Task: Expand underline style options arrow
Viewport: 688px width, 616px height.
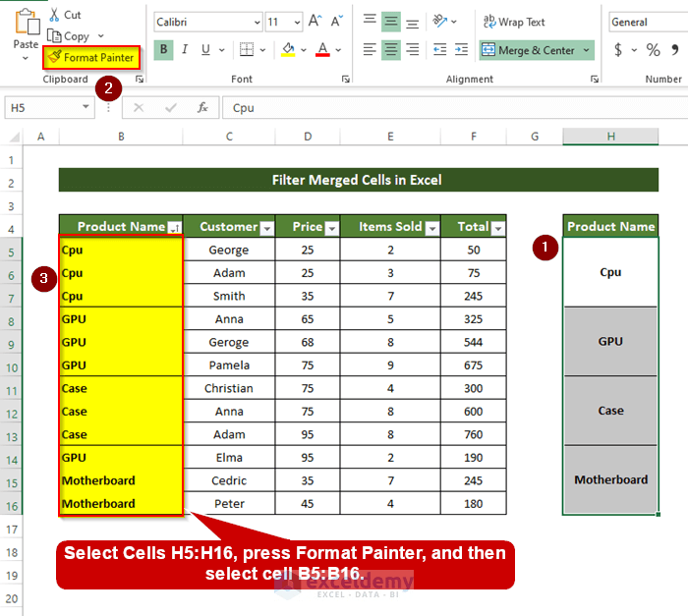Action: (x=221, y=50)
